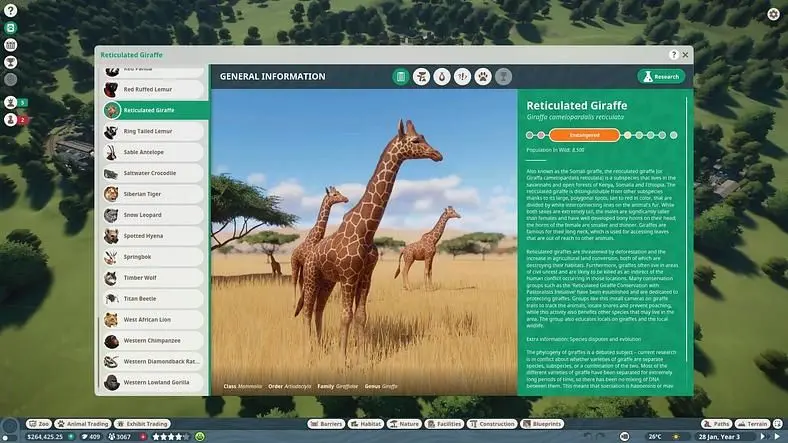Select Western Lowland Gorilla in species list

pyautogui.click(x=153, y=382)
